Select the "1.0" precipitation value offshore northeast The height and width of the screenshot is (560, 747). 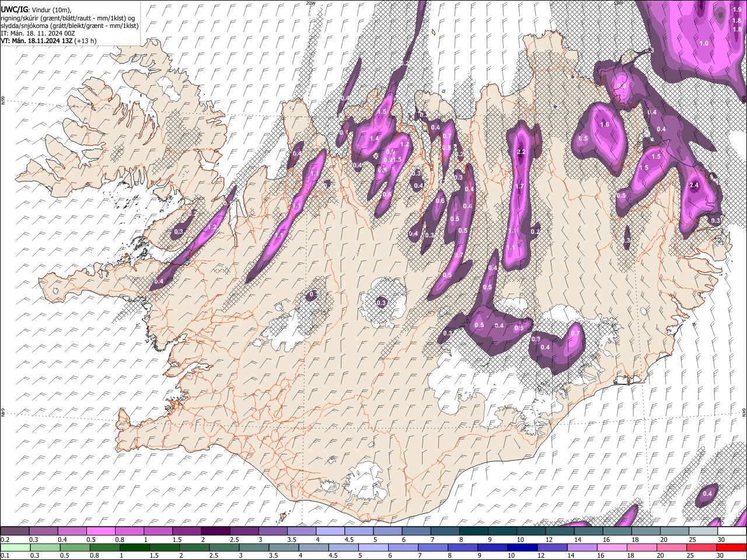(704, 43)
